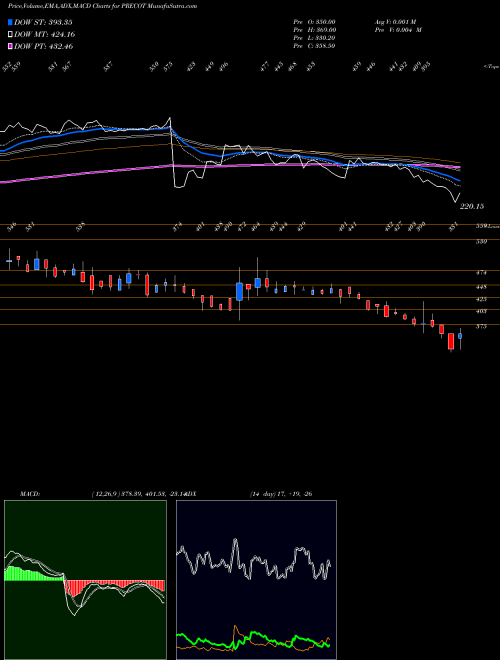500x660 pixels.
Task: Select the 'DOW MT: 424.16' legend text
Action: 45,35
